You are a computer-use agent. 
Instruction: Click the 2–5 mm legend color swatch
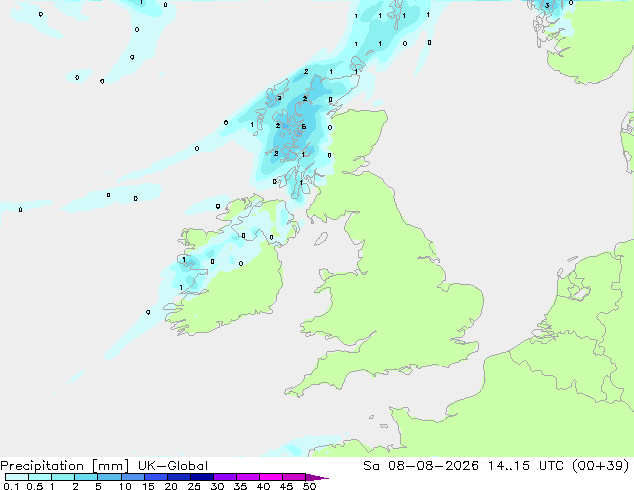tap(86, 477)
